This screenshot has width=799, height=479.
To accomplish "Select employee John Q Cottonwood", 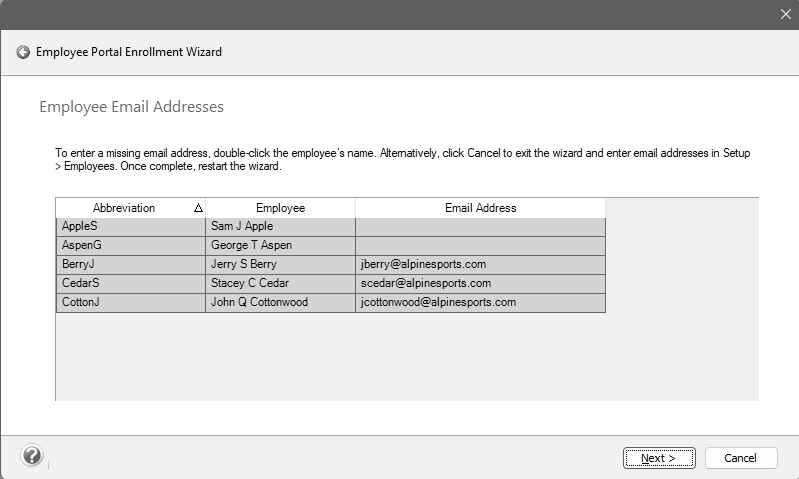I will coord(280,302).
